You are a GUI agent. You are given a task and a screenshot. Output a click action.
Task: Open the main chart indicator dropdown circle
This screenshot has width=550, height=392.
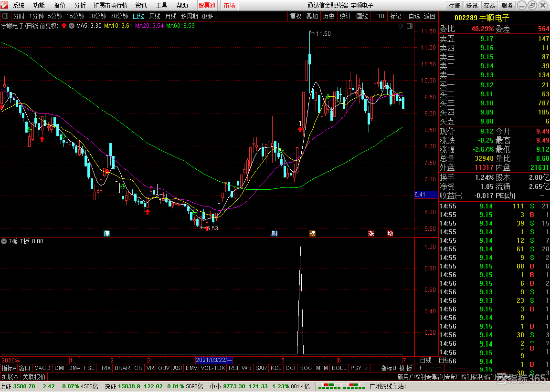point(72,26)
